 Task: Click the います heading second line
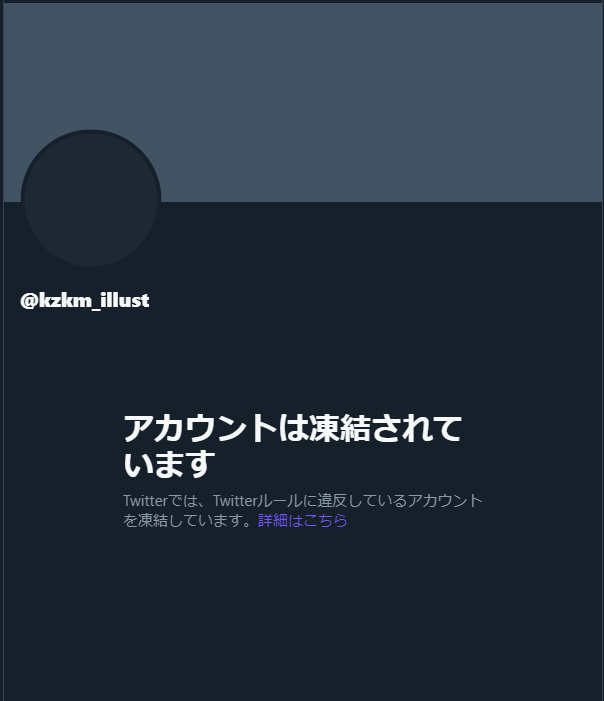169,464
